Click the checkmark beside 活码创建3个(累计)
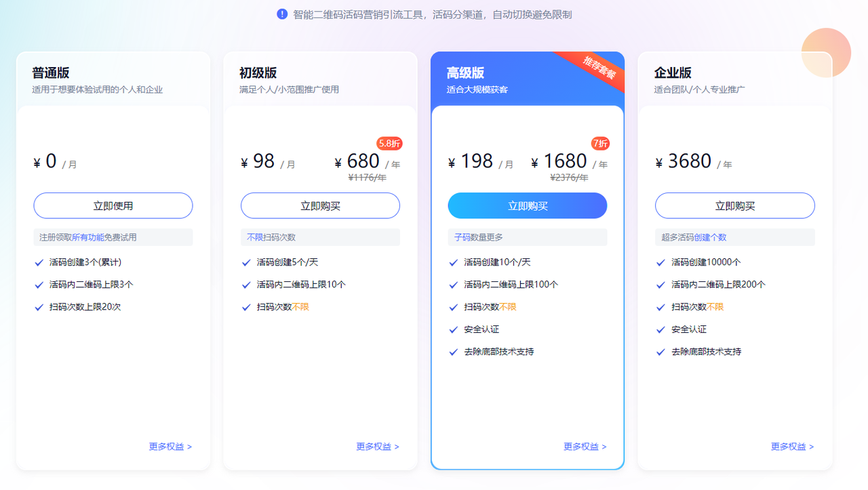The image size is (868, 490). point(39,263)
